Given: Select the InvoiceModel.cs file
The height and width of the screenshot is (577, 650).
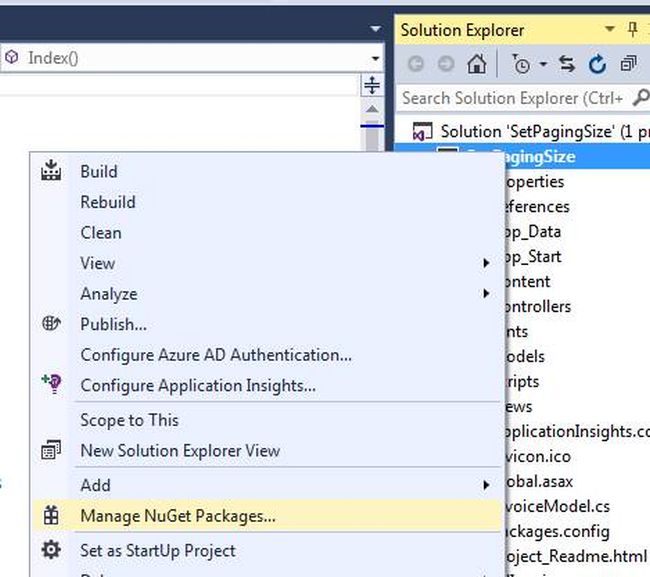Looking at the screenshot, I should tap(558, 506).
